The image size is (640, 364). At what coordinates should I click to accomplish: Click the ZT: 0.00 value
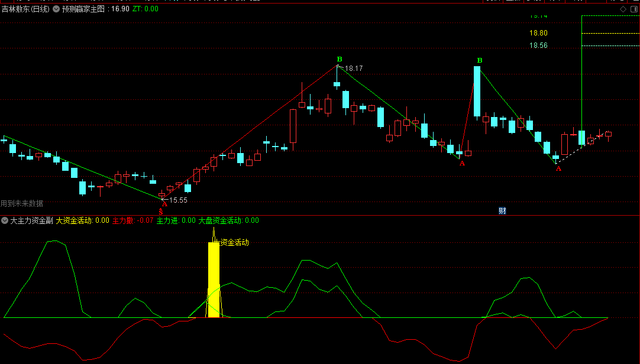point(146,9)
